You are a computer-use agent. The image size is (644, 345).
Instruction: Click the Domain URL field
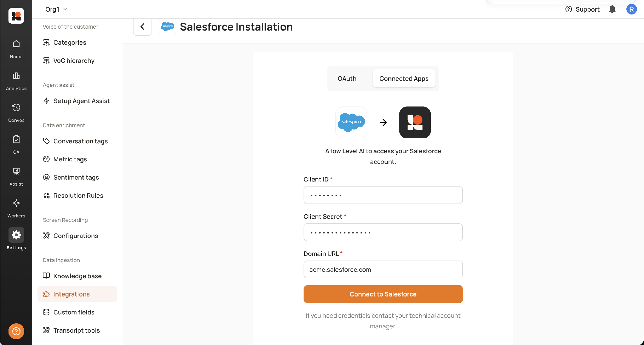pyautogui.click(x=383, y=269)
